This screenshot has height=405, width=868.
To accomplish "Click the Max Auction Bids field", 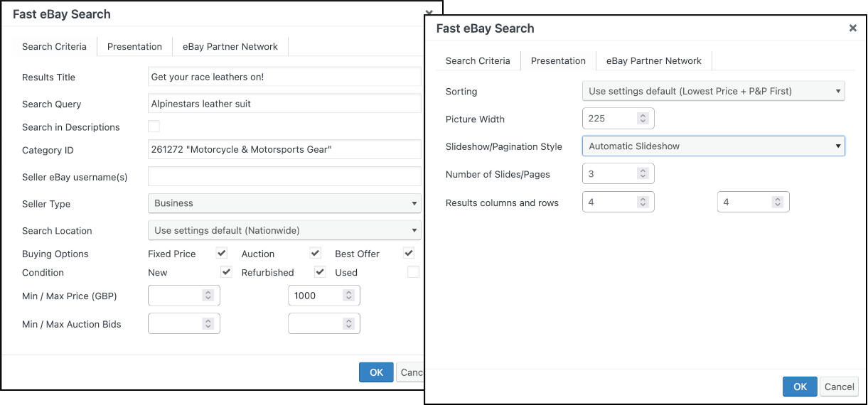I will (x=323, y=324).
